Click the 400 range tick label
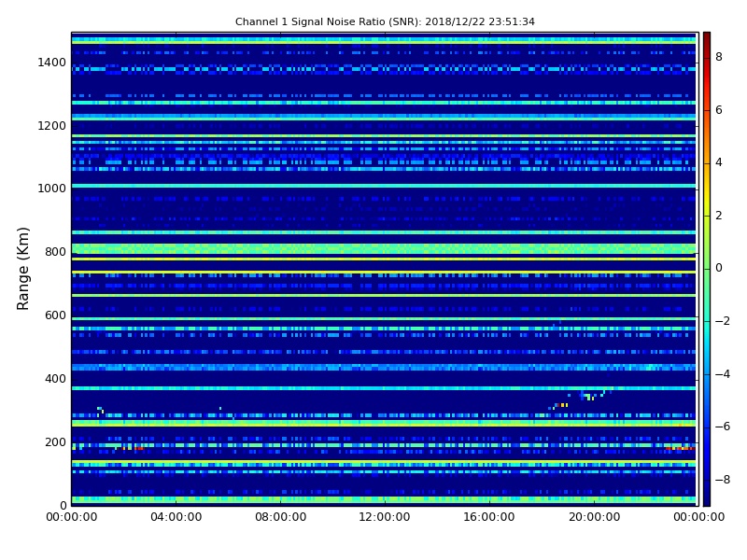The width and height of the screenshot is (747, 560). coord(55,379)
